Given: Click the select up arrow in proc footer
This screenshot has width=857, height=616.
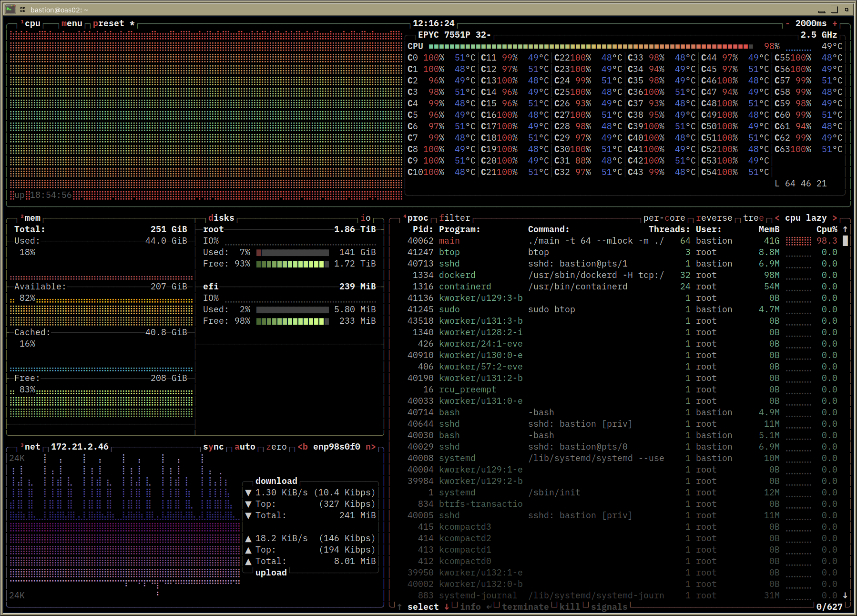Looking at the screenshot, I should tap(399, 607).
